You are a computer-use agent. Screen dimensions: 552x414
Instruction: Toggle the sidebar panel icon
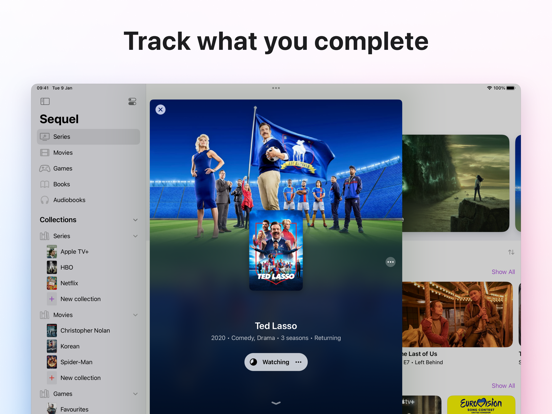(45, 101)
